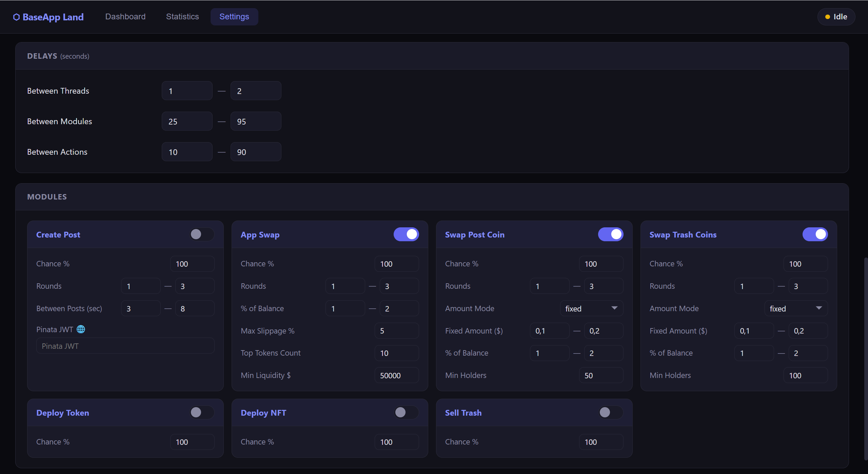Expand Swap Trash Coins Amount Mode dropdown

tap(796, 309)
